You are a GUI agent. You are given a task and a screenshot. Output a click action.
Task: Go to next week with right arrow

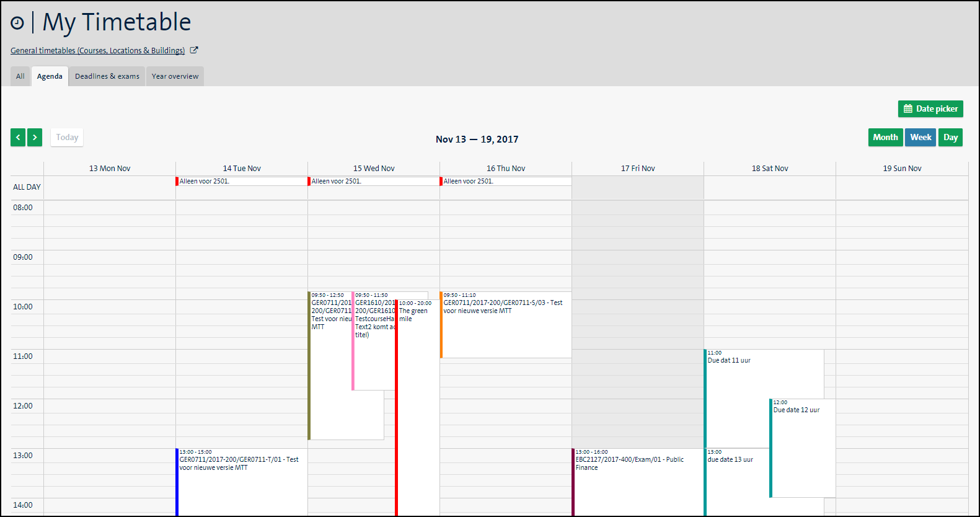35,138
